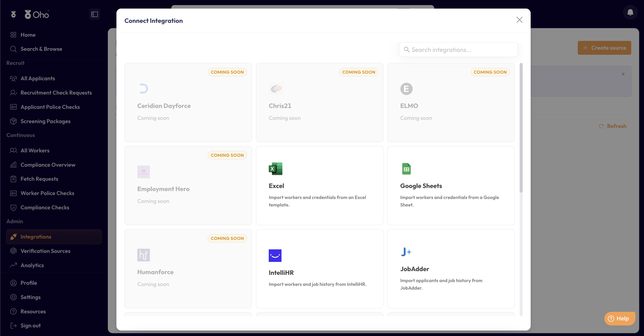Click the Home grid icon
644x336 pixels.
pyautogui.click(x=13, y=35)
